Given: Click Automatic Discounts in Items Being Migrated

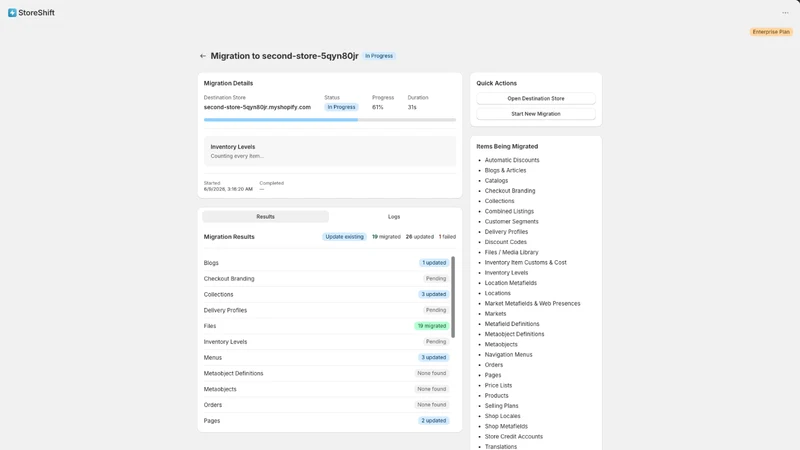Looking at the screenshot, I should coord(512,160).
